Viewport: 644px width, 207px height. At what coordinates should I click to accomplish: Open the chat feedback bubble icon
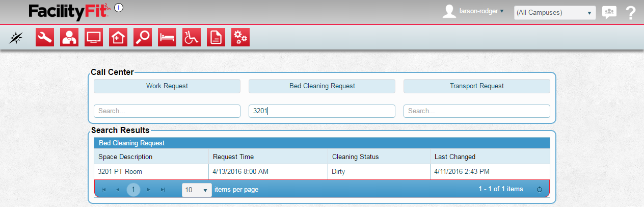pyautogui.click(x=609, y=12)
